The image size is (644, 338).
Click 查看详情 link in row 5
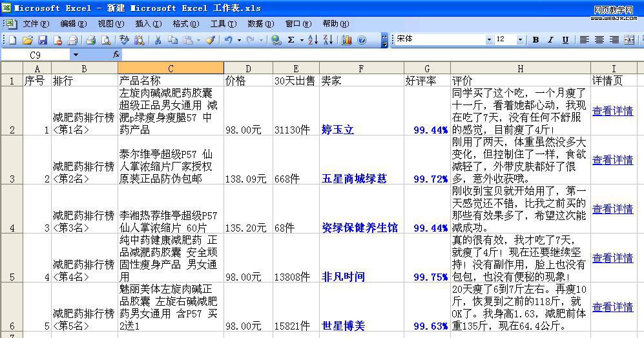612,258
